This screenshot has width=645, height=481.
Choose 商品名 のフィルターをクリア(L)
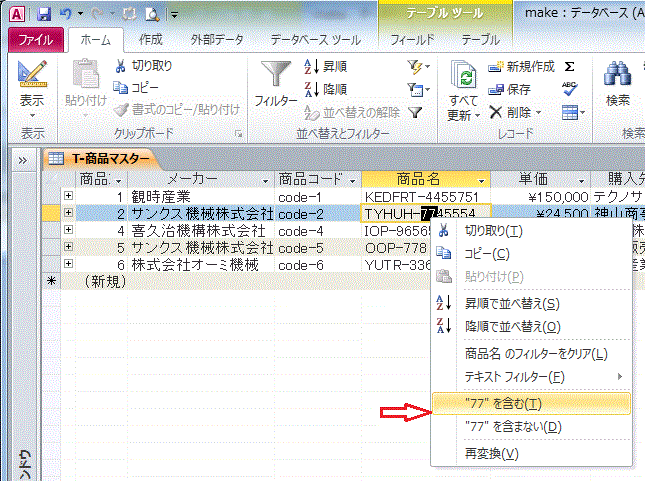(x=531, y=353)
